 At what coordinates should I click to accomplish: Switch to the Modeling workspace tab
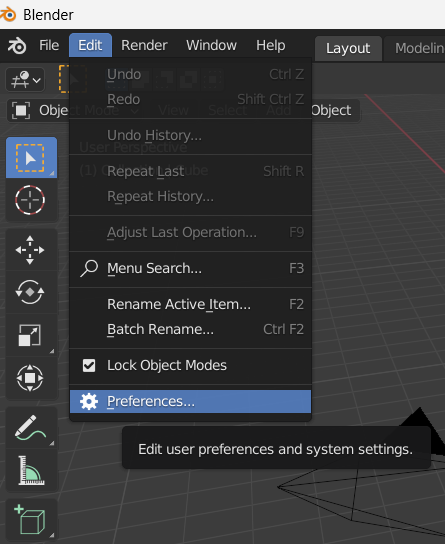point(415,49)
